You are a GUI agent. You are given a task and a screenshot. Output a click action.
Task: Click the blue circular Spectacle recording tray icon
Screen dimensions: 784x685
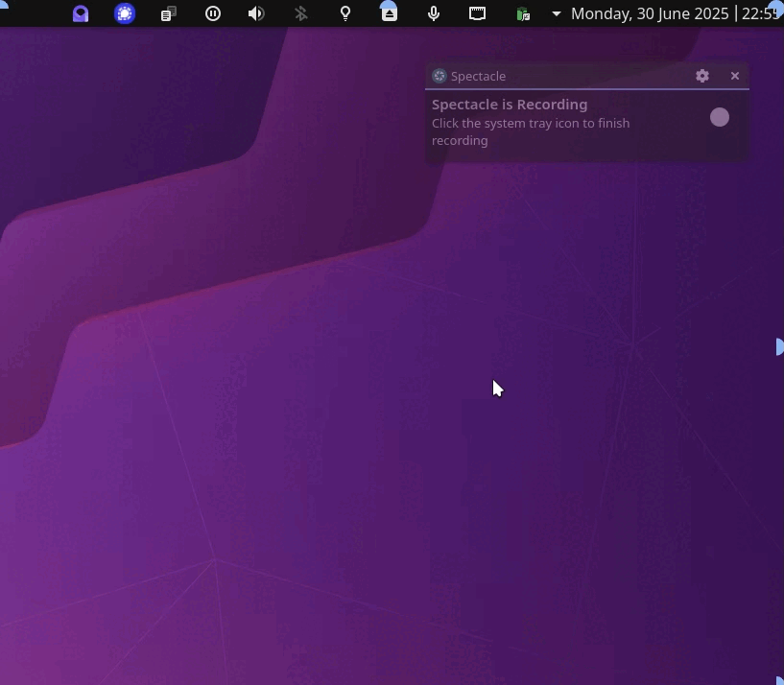pyautogui.click(x=125, y=13)
